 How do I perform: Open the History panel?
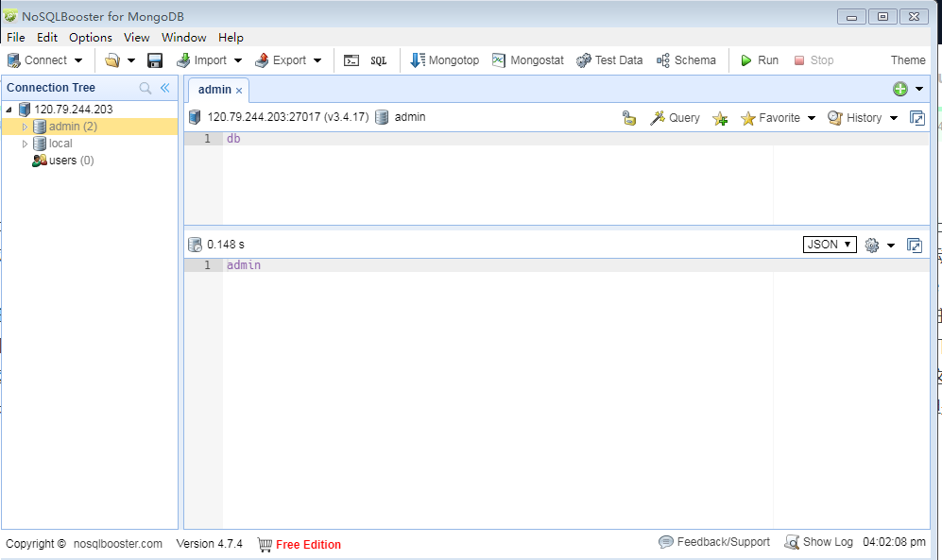855,118
